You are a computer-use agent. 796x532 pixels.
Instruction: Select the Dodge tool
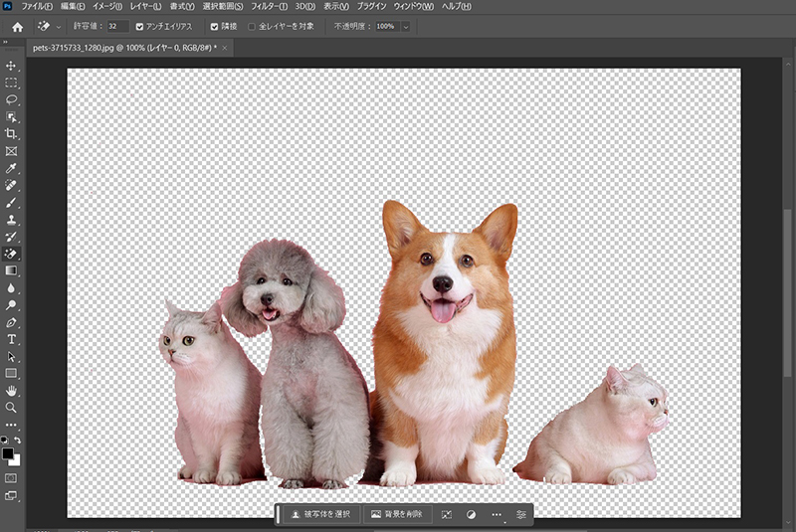[11, 305]
